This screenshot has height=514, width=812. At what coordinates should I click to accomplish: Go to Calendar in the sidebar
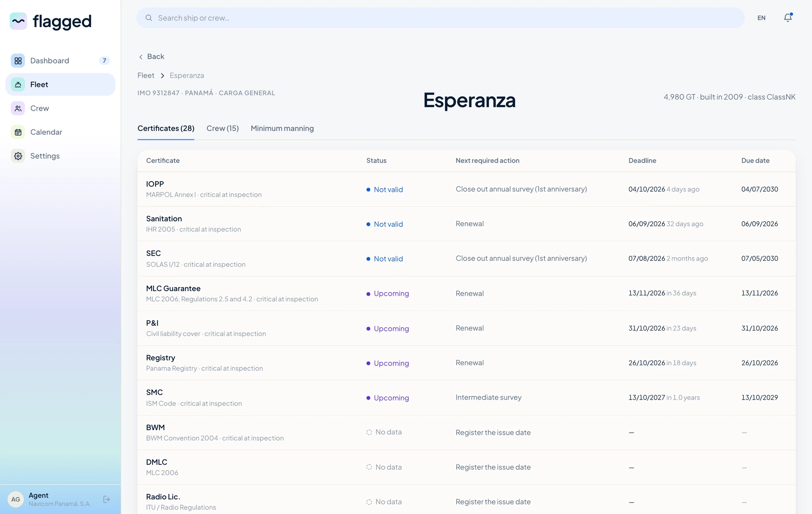click(60, 132)
